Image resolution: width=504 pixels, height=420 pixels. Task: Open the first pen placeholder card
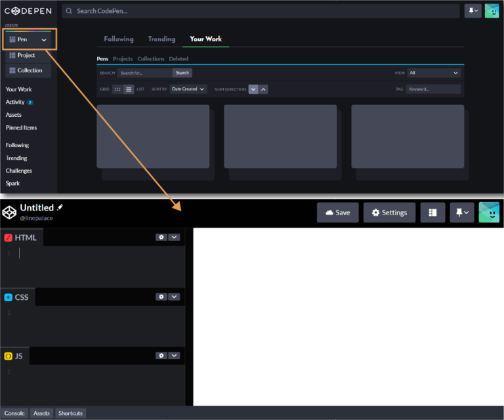[153, 136]
